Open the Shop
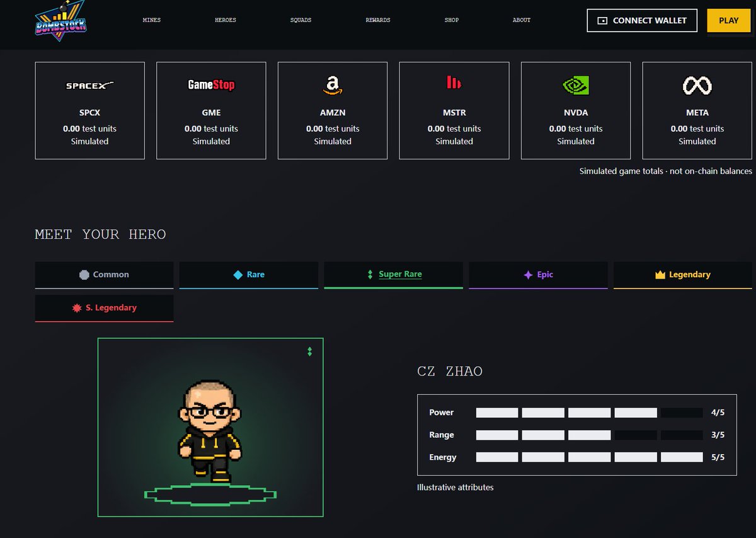756x538 pixels. click(x=452, y=20)
